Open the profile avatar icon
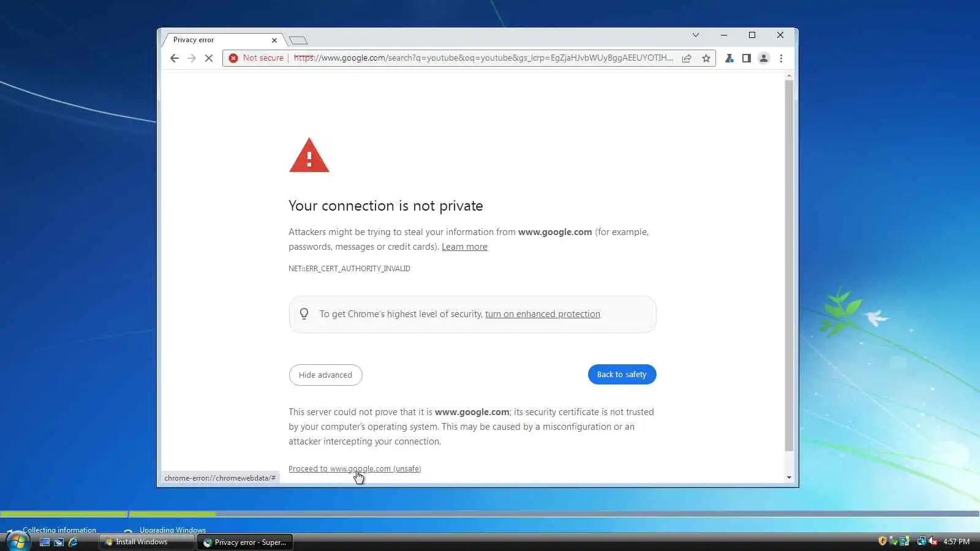This screenshot has height=551, width=980. (x=764, y=58)
